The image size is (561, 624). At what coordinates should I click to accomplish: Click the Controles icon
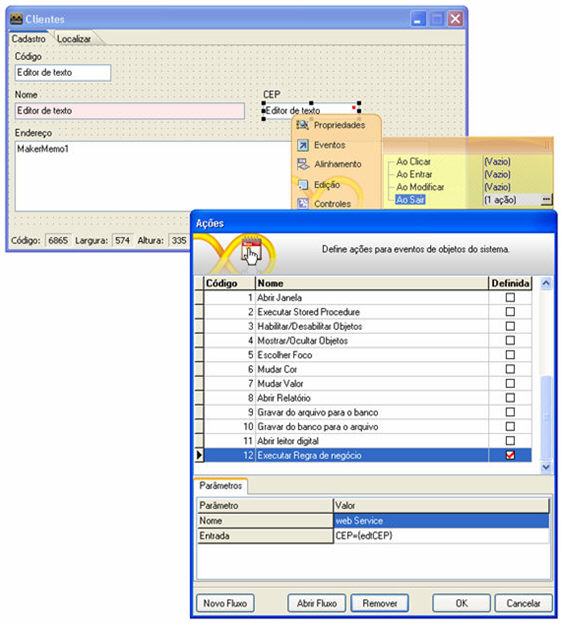(303, 203)
